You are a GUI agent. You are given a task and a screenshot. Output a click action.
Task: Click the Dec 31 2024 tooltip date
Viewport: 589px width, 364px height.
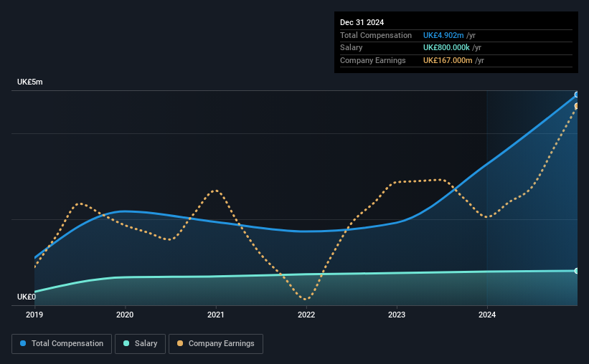[362, 22]
